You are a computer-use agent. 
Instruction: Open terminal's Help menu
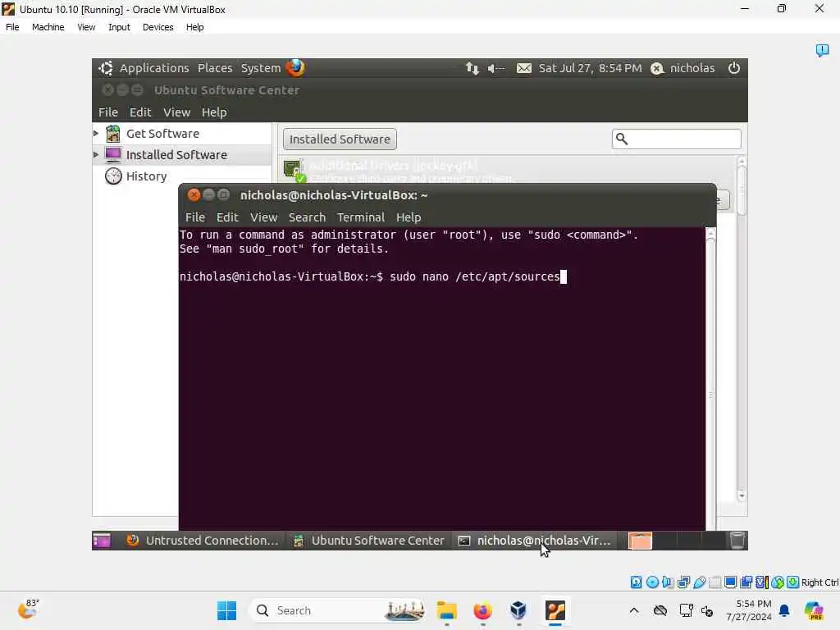(409, 217)
